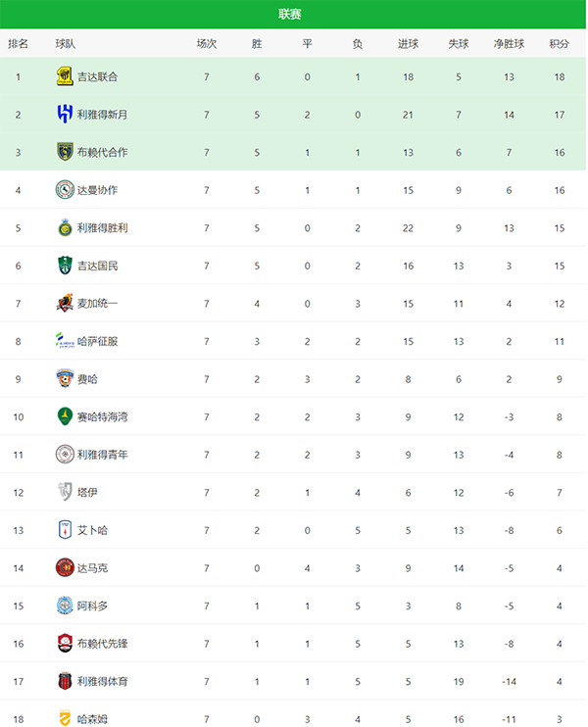The width and height of the screenshot is (588, 727).
Task: Click the 塔伊 team shield icon
Action: 65,492
